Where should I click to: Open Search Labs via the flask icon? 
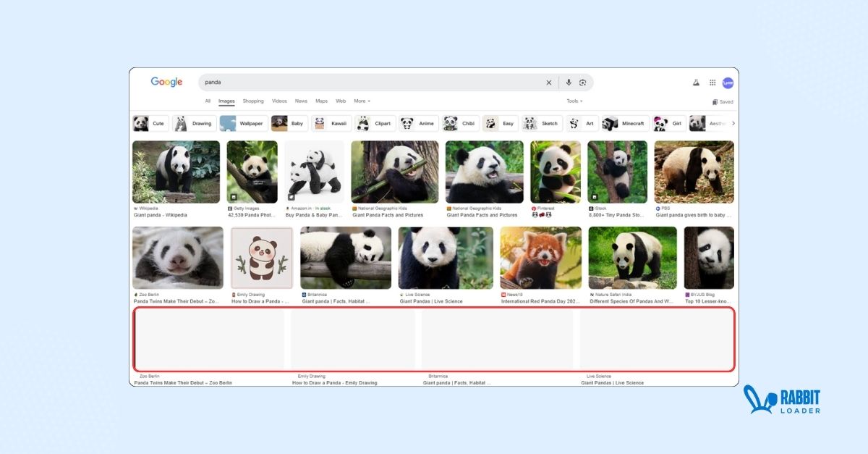click(695, 83)
